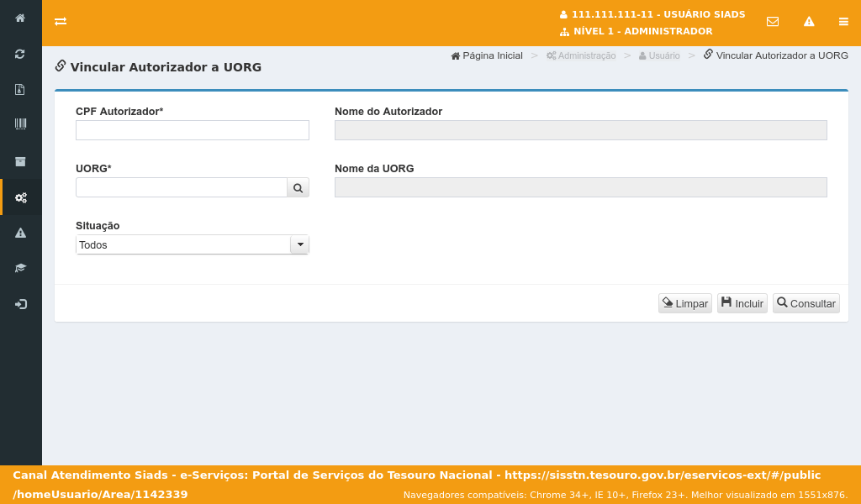Open the graduation cap sidebar icon
The width and height of the screenshot is (861, 504).
(20, 268)
